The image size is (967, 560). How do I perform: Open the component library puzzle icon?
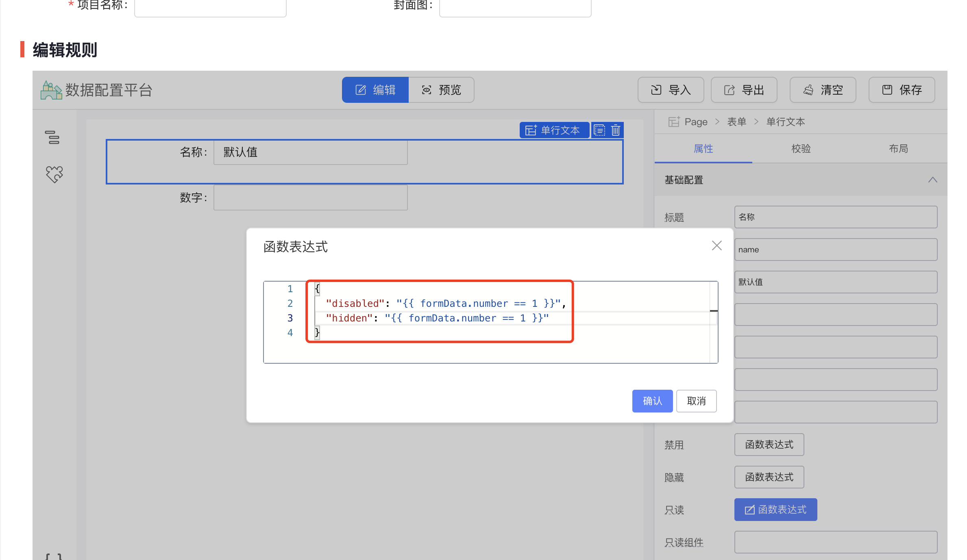click(x=54, y=174)
